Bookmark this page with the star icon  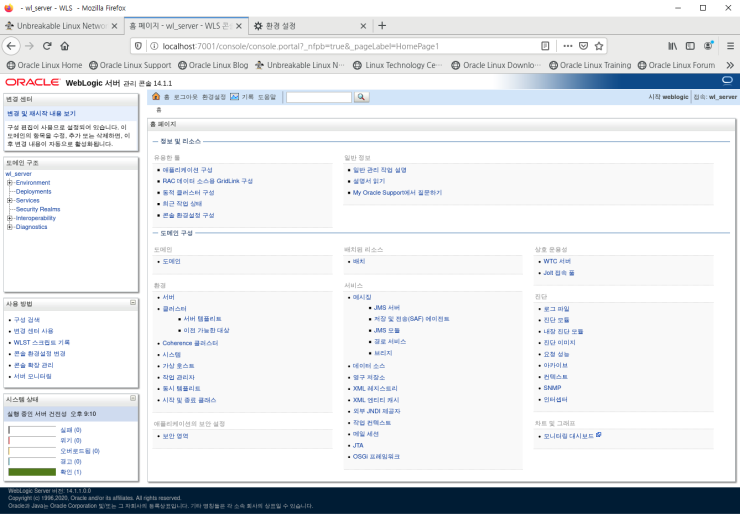tap(599, 46)
